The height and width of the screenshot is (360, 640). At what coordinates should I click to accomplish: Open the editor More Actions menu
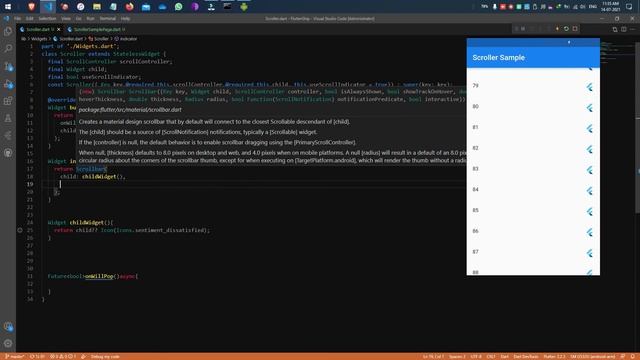[x=632, y=29]
